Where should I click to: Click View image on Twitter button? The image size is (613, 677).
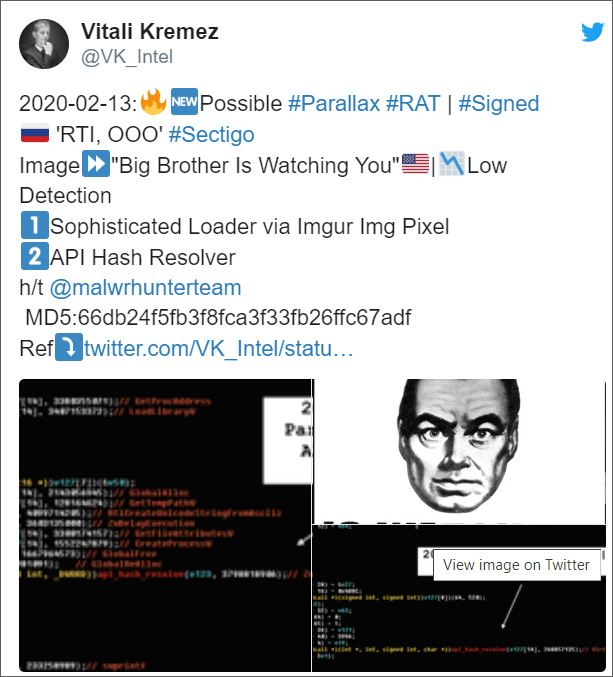(x=517, y=565)
